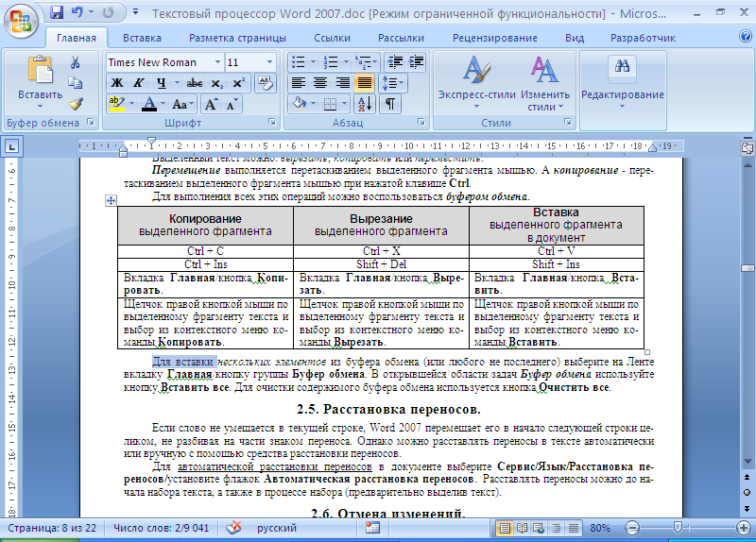Screen dimensions: 756x542
Task: Open zoom dialog via 80% label
Action: pos(600,528)
